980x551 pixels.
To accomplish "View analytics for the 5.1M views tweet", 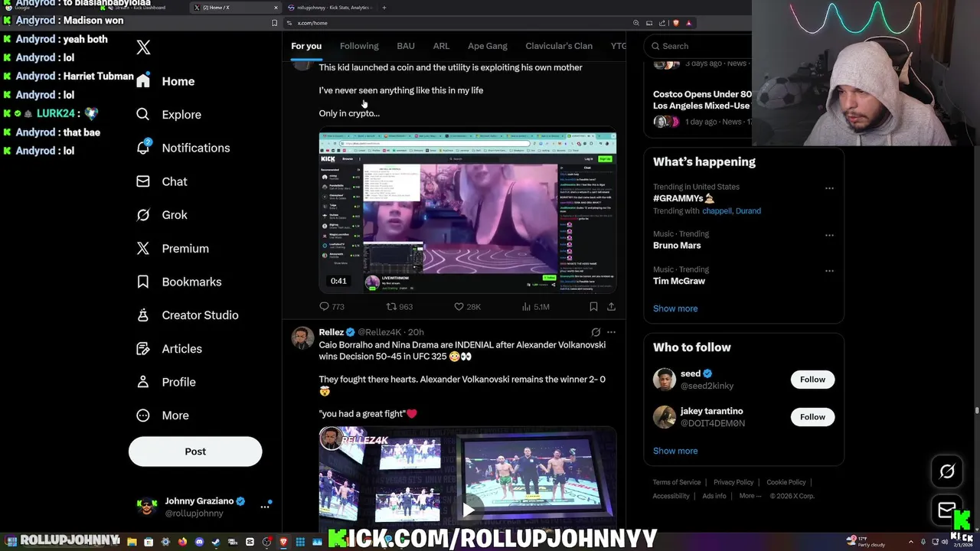I will pos(535,307).
